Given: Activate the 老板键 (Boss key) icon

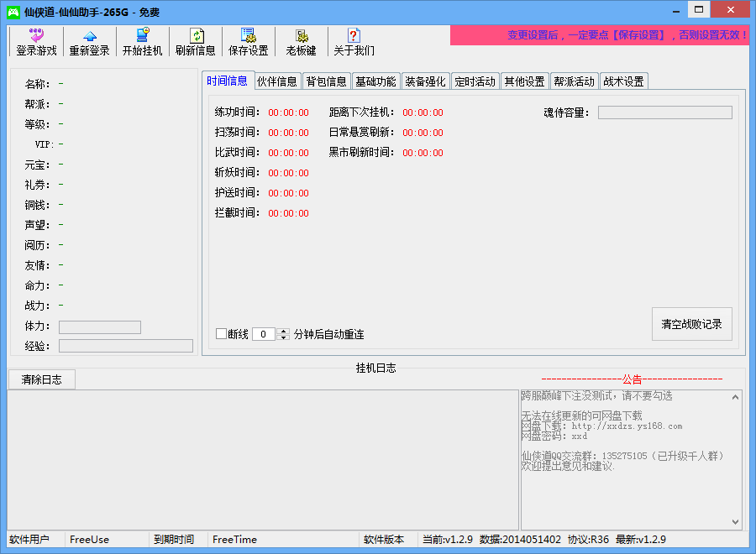Looking at the screenshot, I should [299, 40].
